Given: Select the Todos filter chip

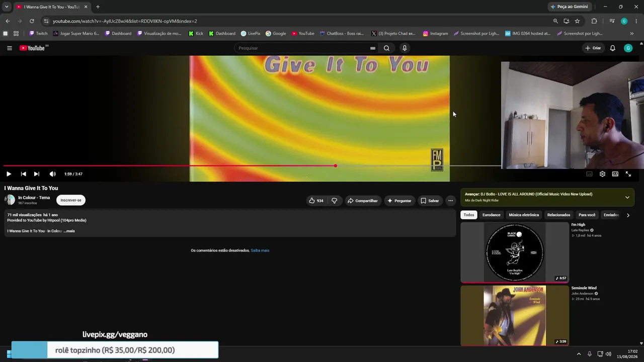Looking at the screenshot, I should tap(469, 215).
